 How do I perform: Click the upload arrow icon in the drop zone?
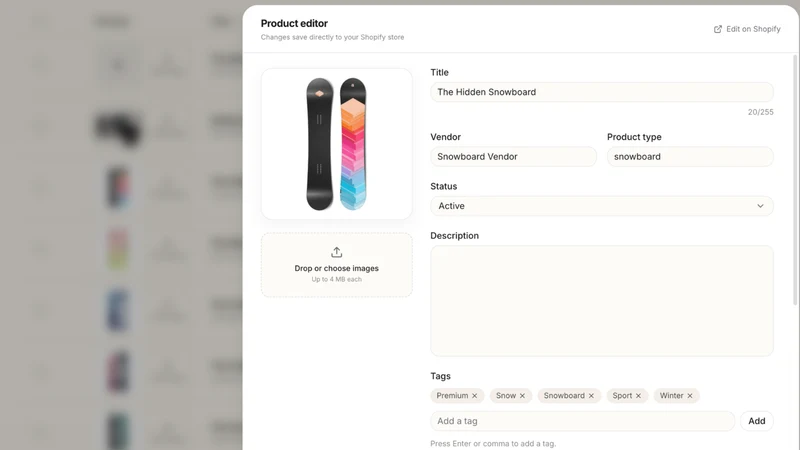tap(337, 252)
